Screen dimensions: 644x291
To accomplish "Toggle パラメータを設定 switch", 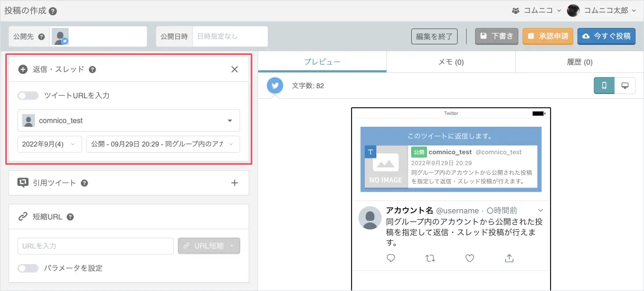I will 28,268.
